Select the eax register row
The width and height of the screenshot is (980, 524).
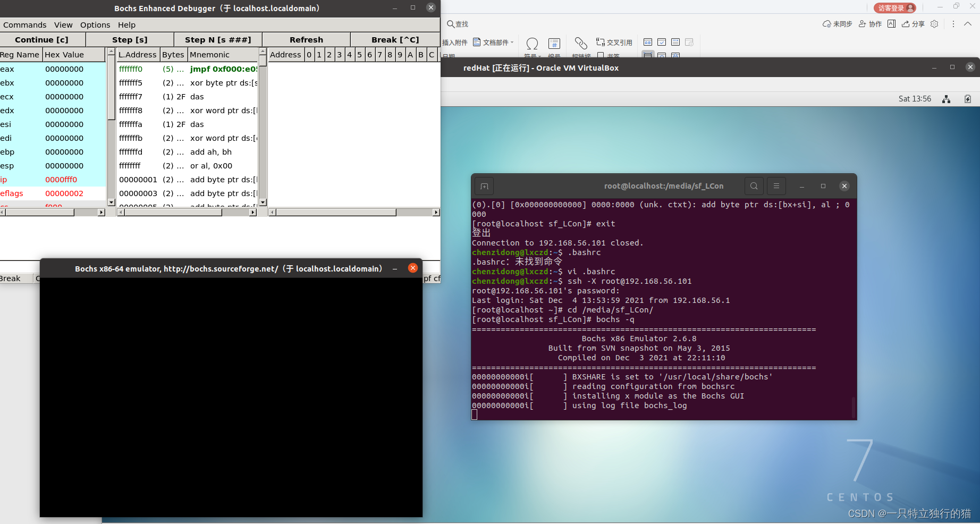(x=53, y=69)
